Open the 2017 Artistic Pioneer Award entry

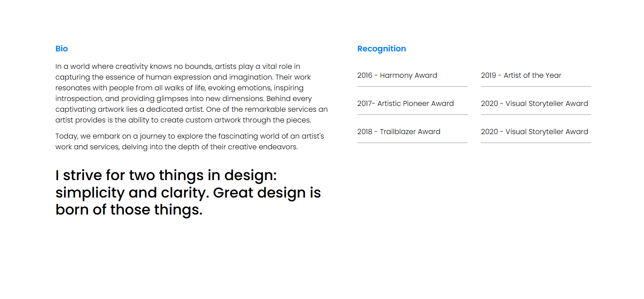tap(405, 104)
